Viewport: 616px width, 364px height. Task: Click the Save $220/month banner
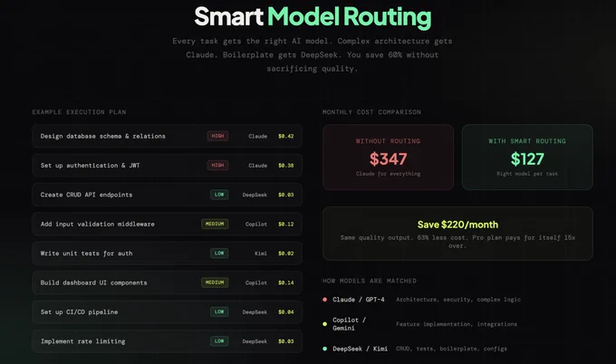point(457,234)
